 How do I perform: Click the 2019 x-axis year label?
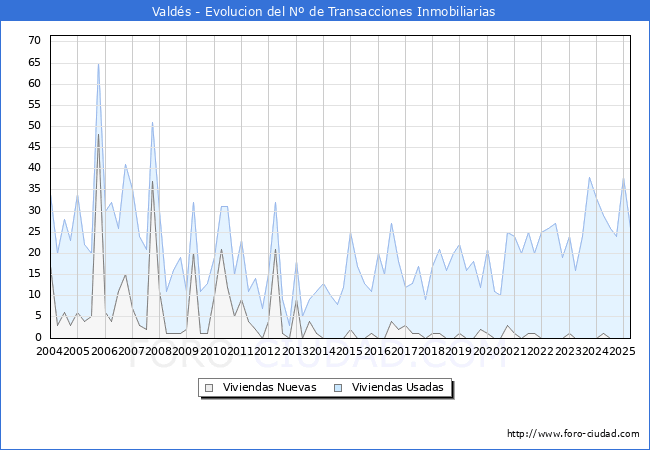pos(458,351)
